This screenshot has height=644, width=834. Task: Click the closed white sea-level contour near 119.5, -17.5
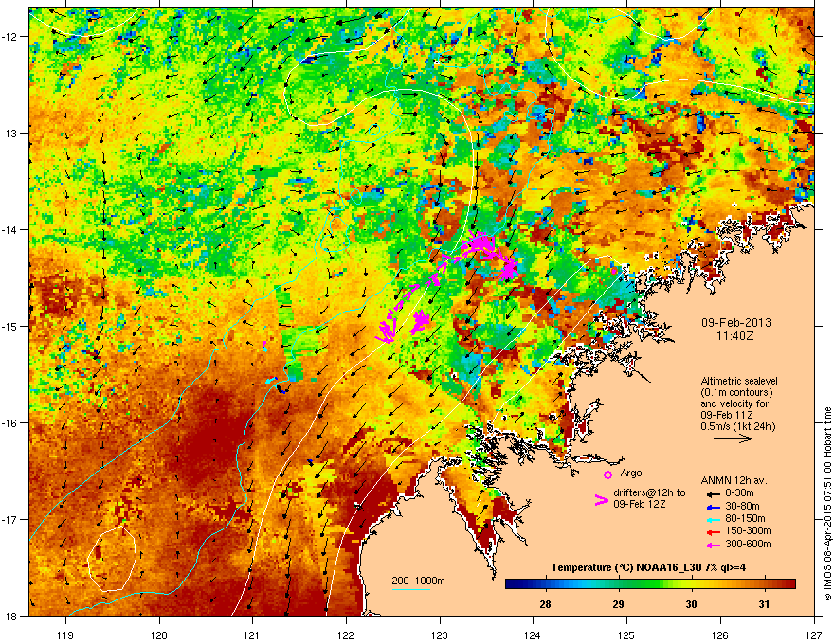point(112,558)
